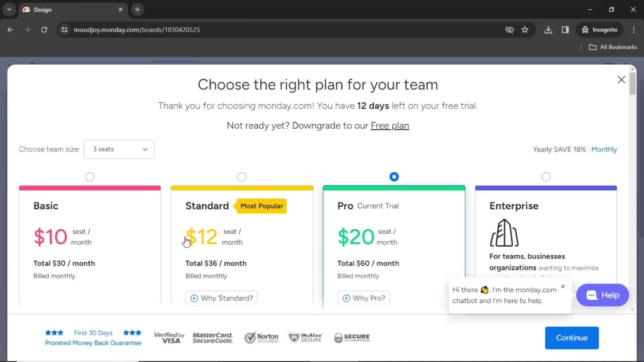Click the chatbot emoji icon
The width and height of the screenshot is (644, 362).
coord(483,290)
